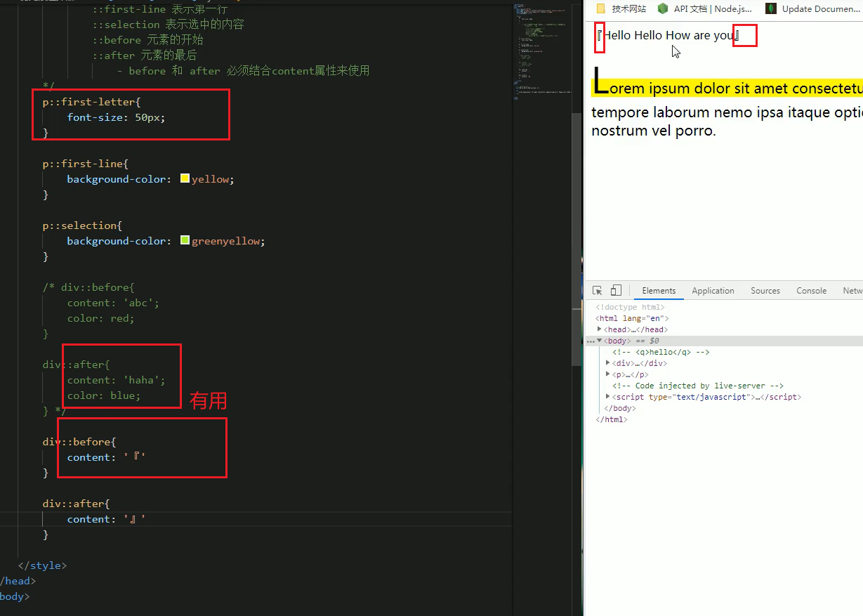The height and width of the screenshot is (616, 863).
Task: Switch to the Application tab in DevTools
Action: click(713, 291)
